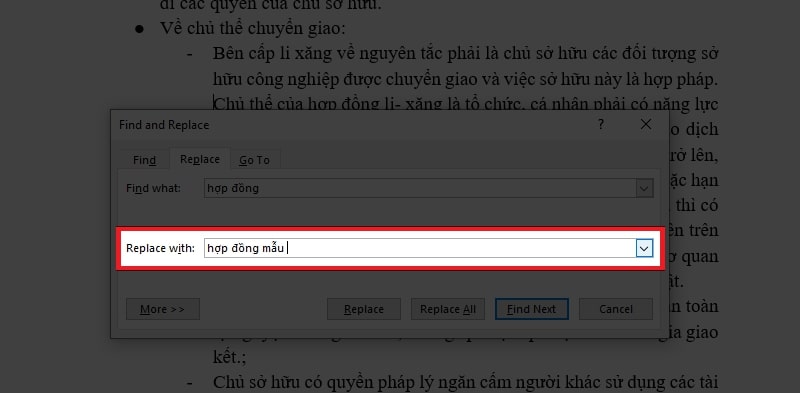Viewport: 800px width, 393px height.
Task: Click the Replace button
Action: [364, 309]
